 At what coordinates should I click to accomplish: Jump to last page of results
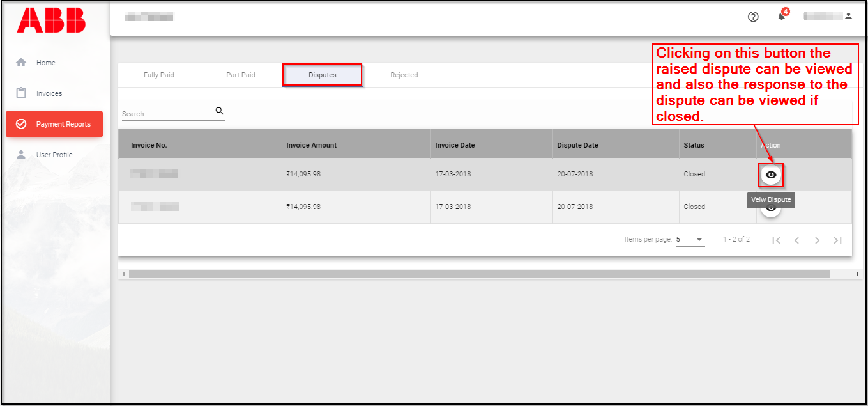point(837,240)
